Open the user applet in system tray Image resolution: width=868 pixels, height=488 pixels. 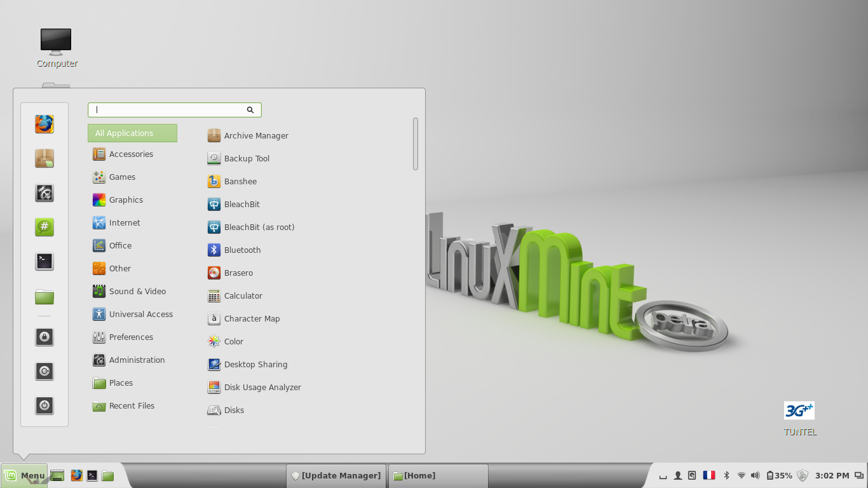678,475
